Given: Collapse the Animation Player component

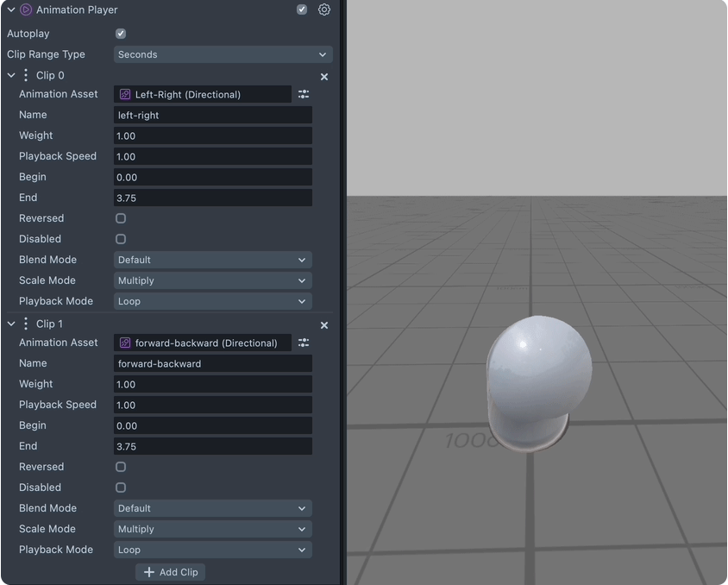Looking at the screenshot, I should (x=11, y=10).
